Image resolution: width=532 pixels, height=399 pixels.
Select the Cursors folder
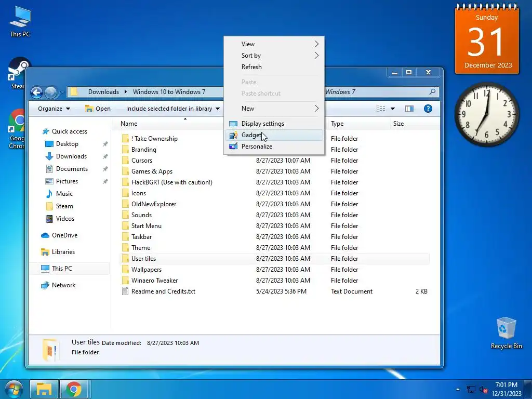click(142, 161)
